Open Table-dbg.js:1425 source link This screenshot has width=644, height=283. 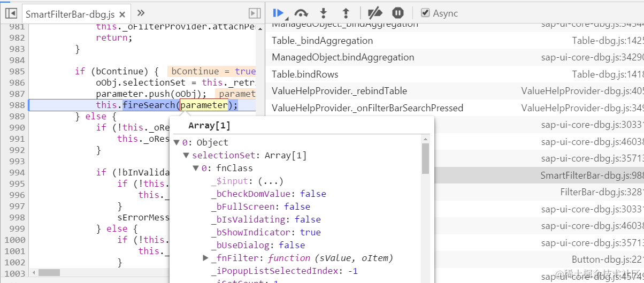[x=608, y=41]
